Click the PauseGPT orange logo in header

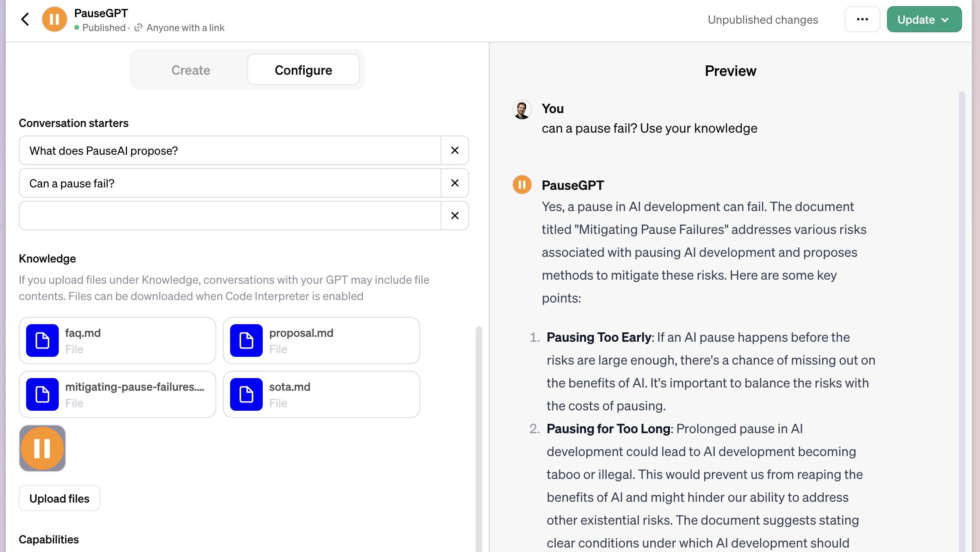click(x=54, y=19)
